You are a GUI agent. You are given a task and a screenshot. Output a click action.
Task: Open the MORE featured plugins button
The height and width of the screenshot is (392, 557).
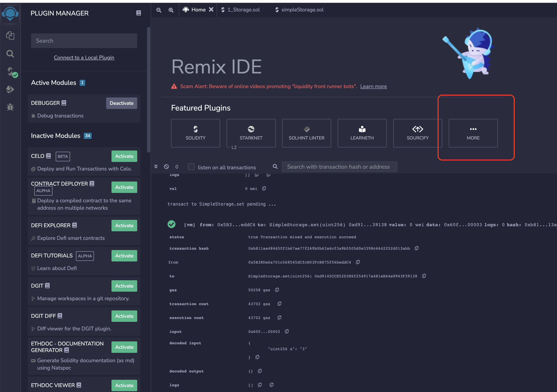click(x=473, y=133)
